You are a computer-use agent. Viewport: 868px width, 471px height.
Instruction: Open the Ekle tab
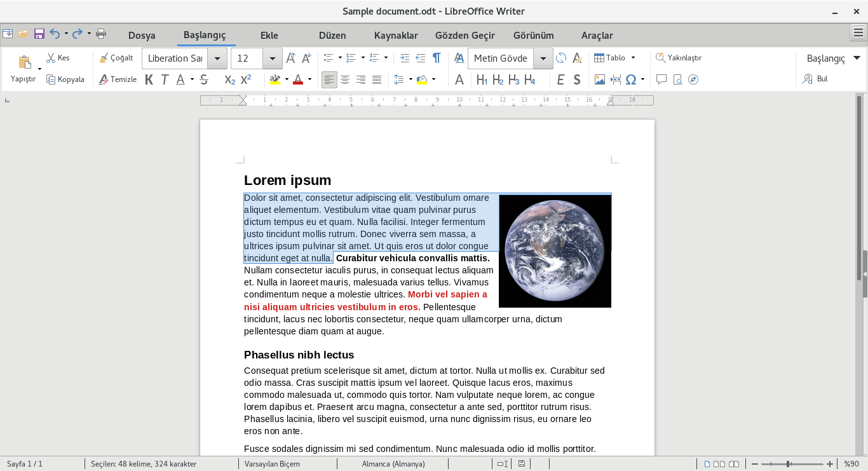click(269, 36)
